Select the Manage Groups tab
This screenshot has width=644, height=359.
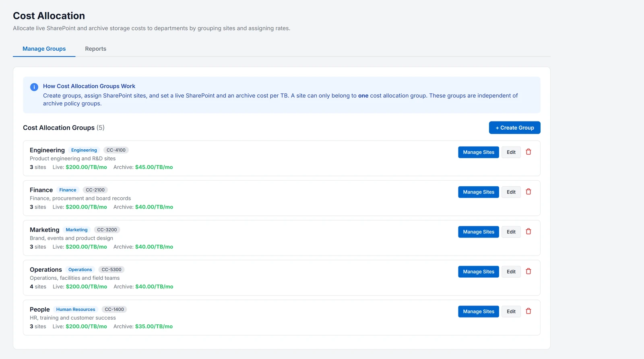pyautogui.click(x=44, y=49)
